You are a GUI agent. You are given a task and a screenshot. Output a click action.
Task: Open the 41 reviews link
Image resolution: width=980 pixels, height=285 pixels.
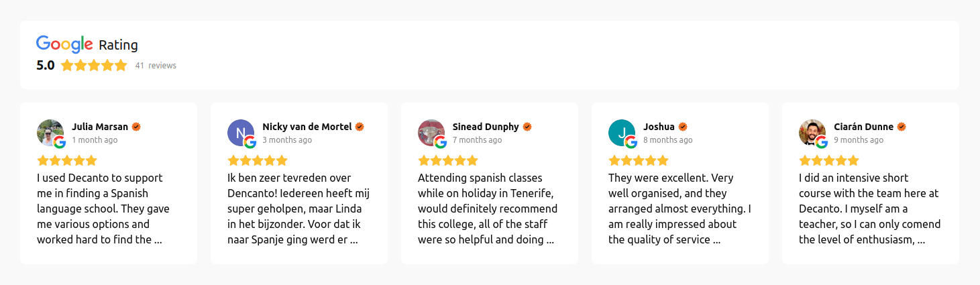tap(156, 66)
